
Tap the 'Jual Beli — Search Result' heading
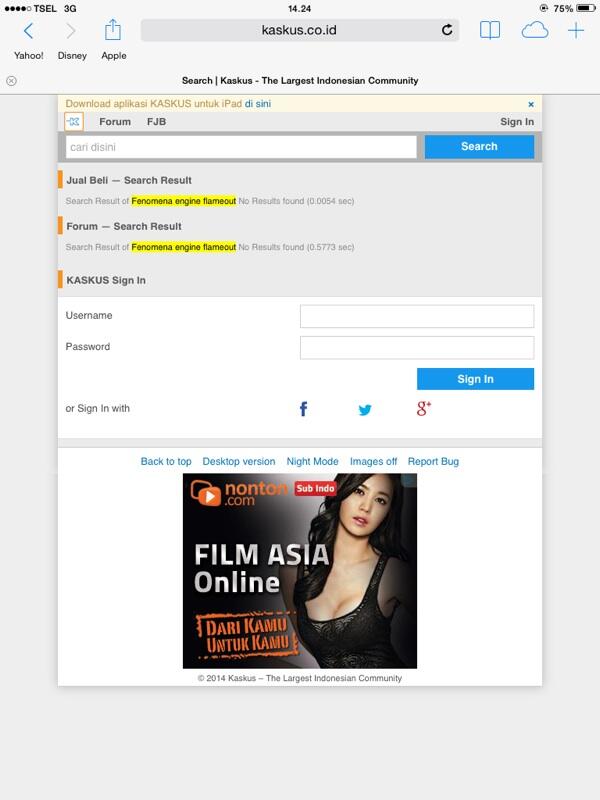129,180
